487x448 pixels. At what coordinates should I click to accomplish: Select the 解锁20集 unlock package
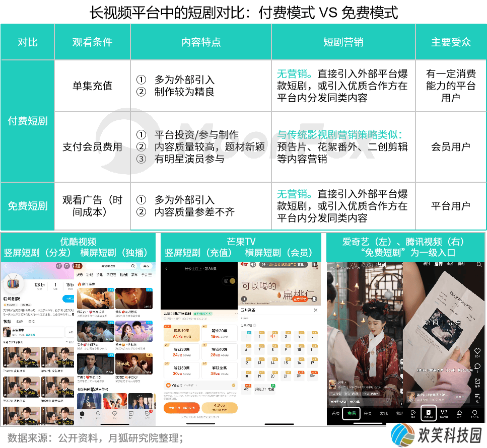[219, 333]
